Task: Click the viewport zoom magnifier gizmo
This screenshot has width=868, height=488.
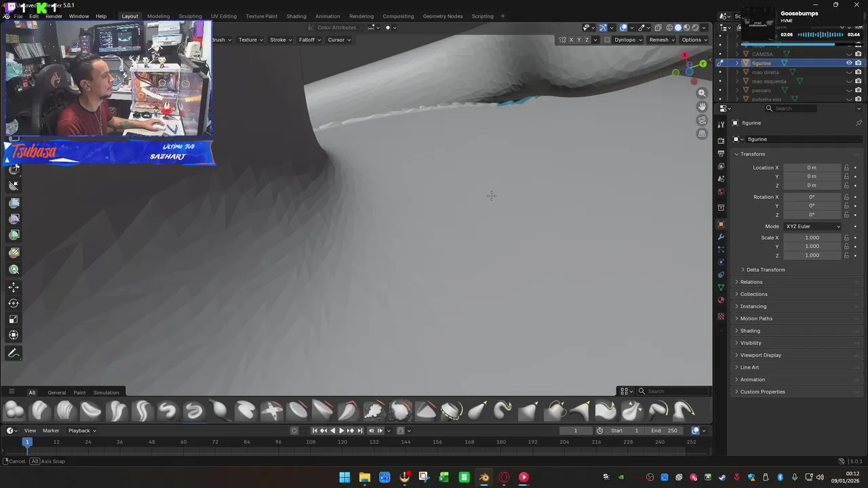Action: (702, 93)
